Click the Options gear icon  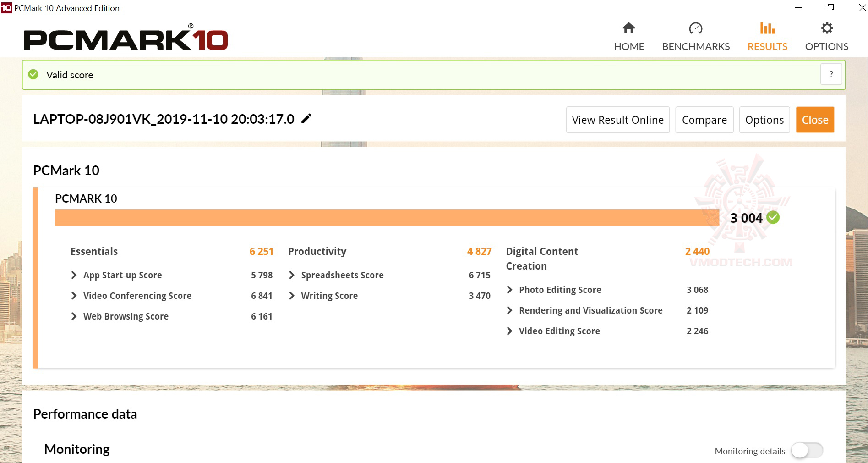point(827,28)
